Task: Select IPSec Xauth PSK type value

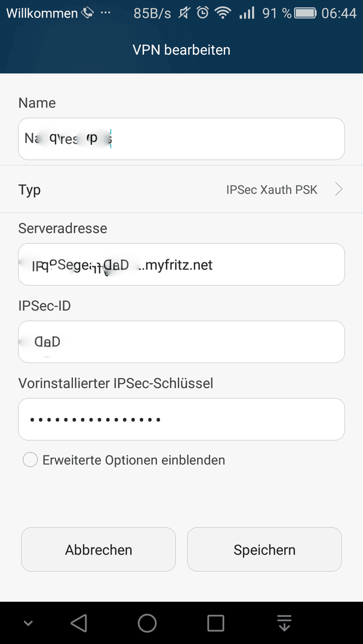Action: pyautogui.click(x=272, y=190)
